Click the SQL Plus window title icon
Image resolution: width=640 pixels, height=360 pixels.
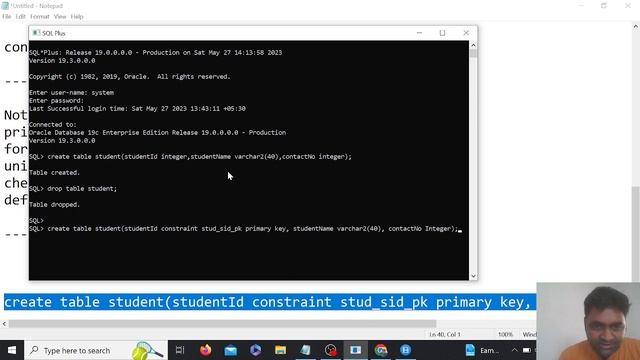pyautogui.click(x=36, y=33)
